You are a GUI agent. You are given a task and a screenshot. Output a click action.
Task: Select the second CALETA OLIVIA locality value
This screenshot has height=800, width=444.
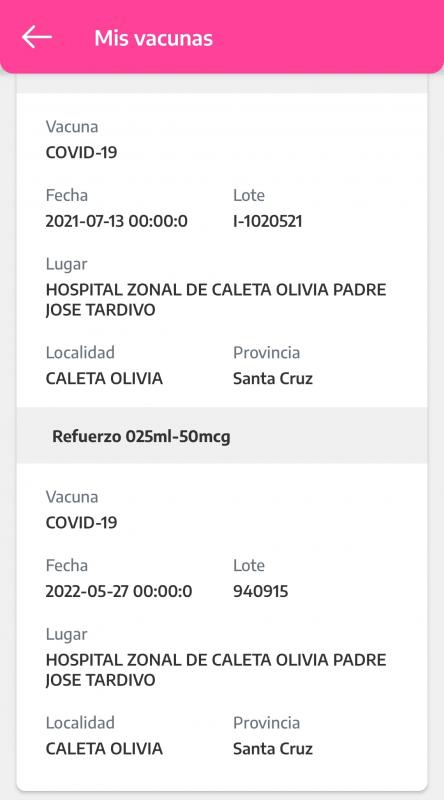pyautogui.click(x=104, y=748)
